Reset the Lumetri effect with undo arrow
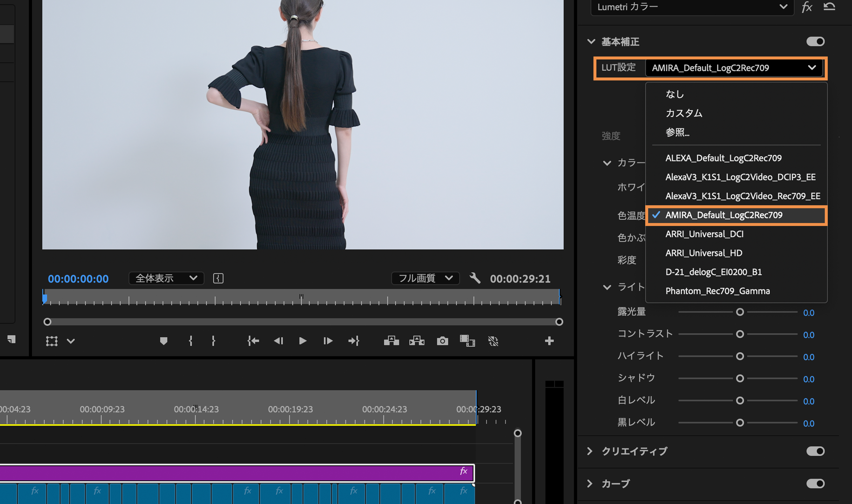This screenshot has width=852, height=504. (829, 7)
